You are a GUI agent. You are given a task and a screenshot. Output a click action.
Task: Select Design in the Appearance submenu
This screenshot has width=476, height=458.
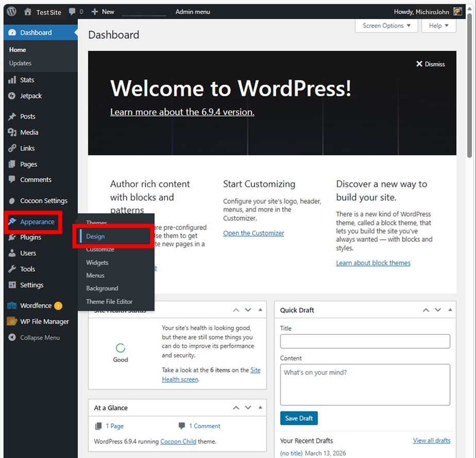click(95, 236)
